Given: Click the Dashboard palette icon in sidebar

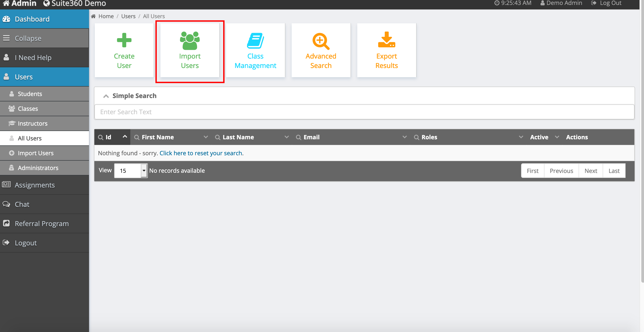Looking at the screenshot, I should [x=6, y=19].
